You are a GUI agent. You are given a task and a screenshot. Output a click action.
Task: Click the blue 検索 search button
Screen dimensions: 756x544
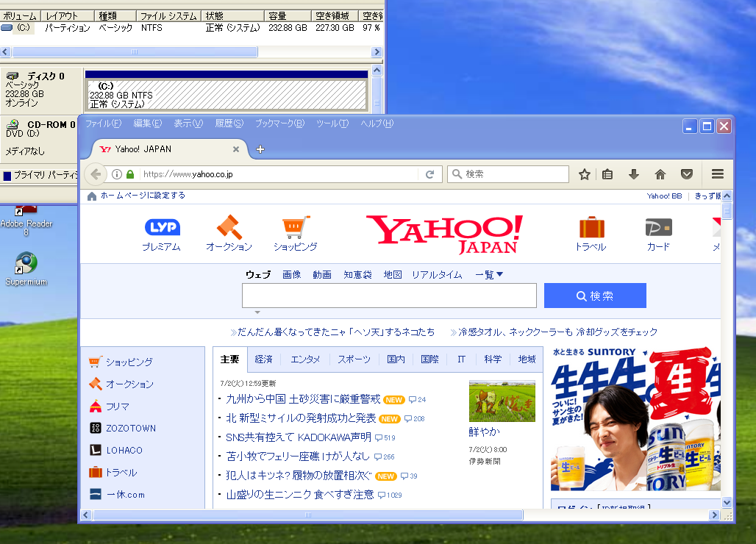coord(595,296)
